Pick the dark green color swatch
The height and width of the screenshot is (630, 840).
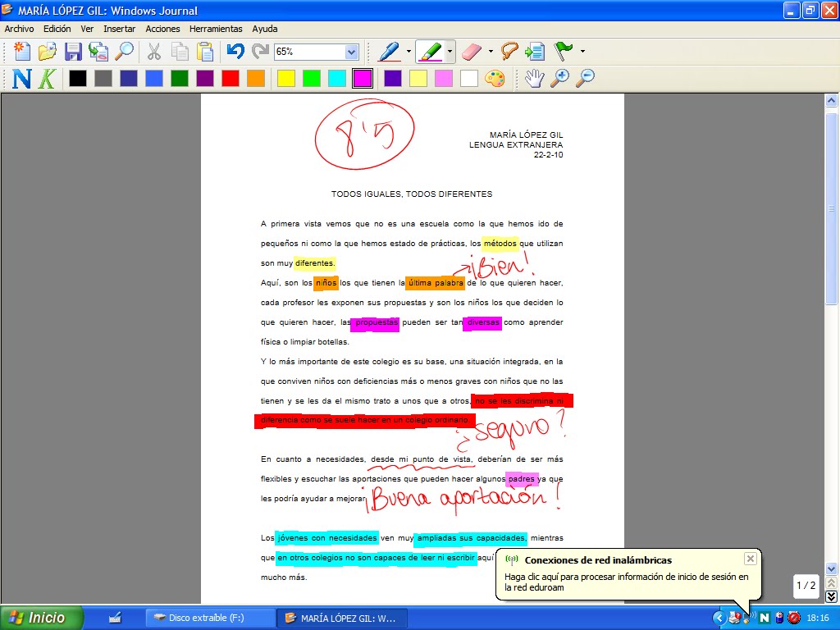(180, 78)
